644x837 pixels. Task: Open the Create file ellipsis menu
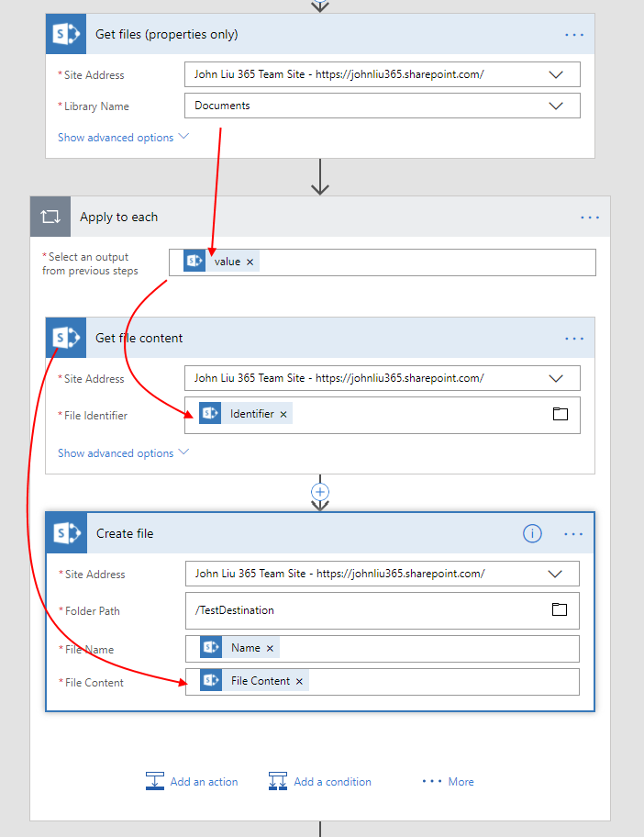574,534
